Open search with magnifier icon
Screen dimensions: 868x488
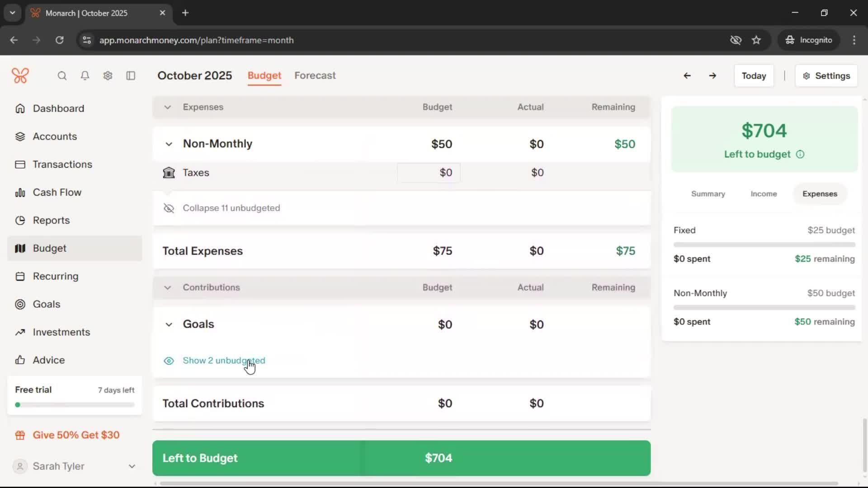[62, 75]
